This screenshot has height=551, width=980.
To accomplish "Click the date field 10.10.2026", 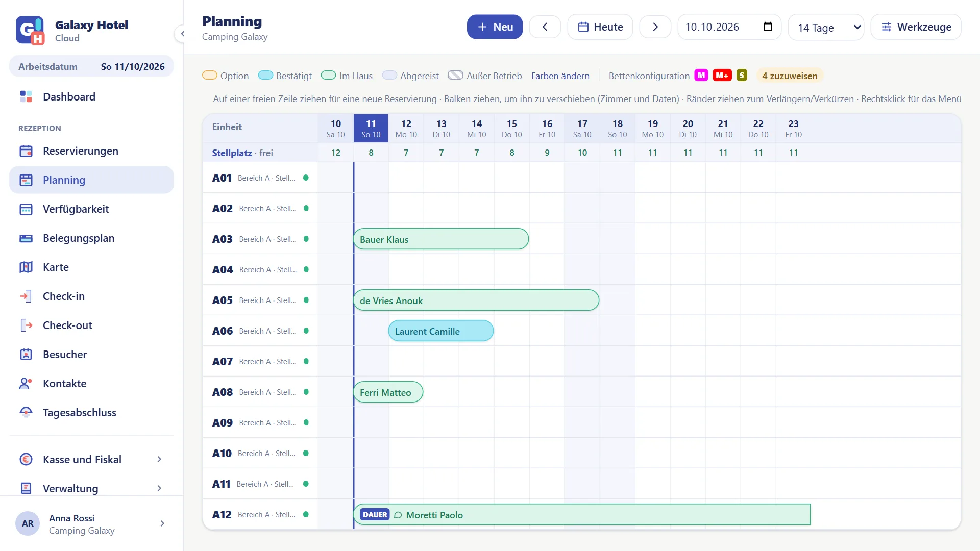I will 729,27.
